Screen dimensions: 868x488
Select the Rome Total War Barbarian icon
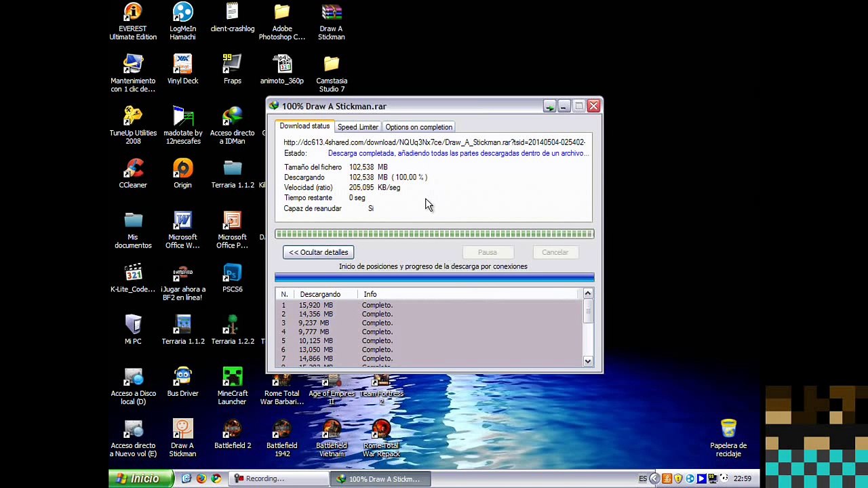(x=282, y=389)
